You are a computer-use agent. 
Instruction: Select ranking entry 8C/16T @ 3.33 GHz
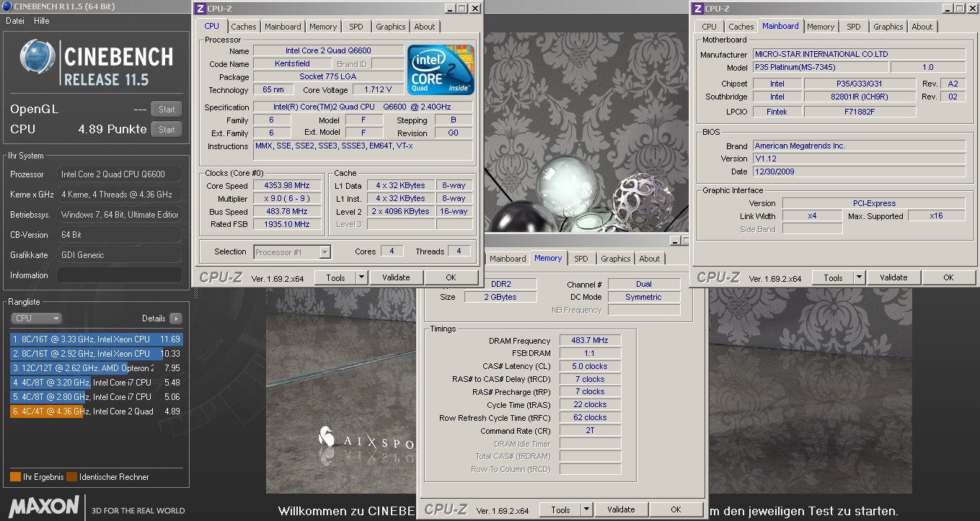97,339
